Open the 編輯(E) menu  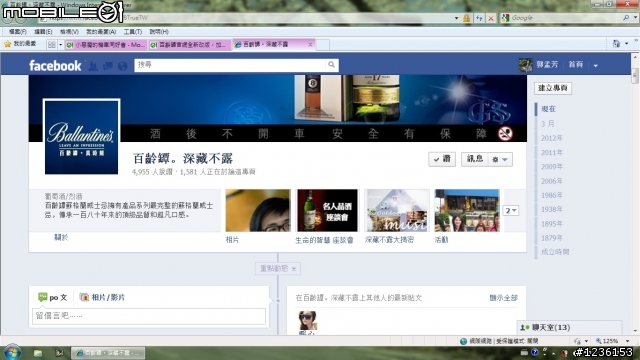click(x=43, y=32)
